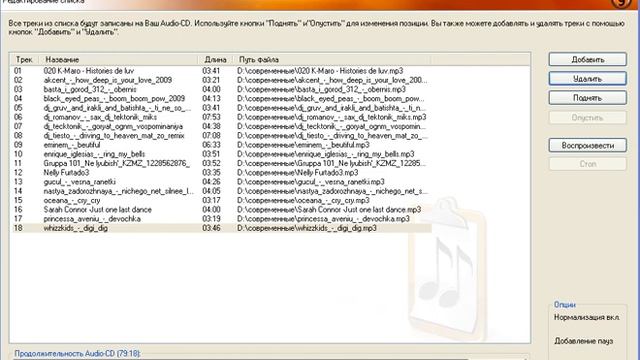Click file path ending eminem_-_beutiful.mp3
Screen dimensions: 640x360
(x=303, y=144)
